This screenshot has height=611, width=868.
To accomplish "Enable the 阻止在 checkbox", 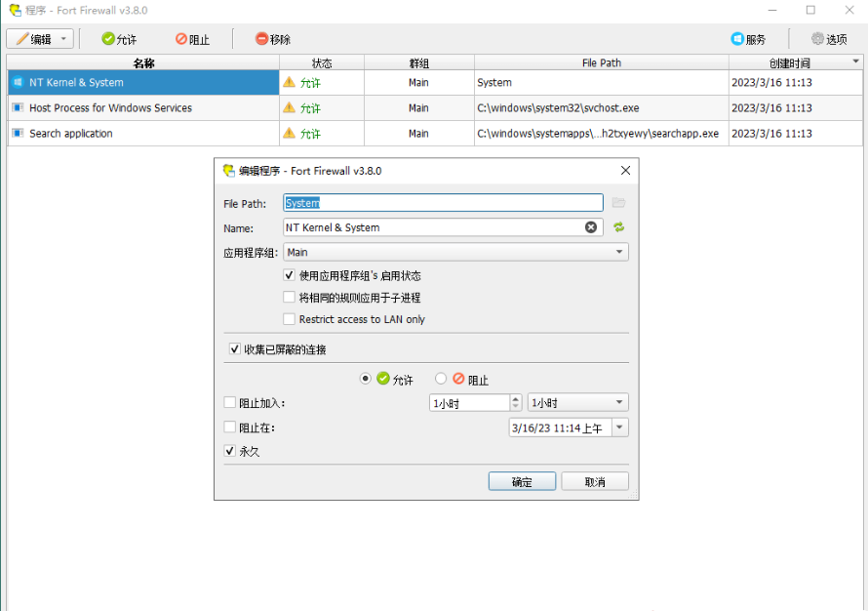I will [x=230, y=428].
